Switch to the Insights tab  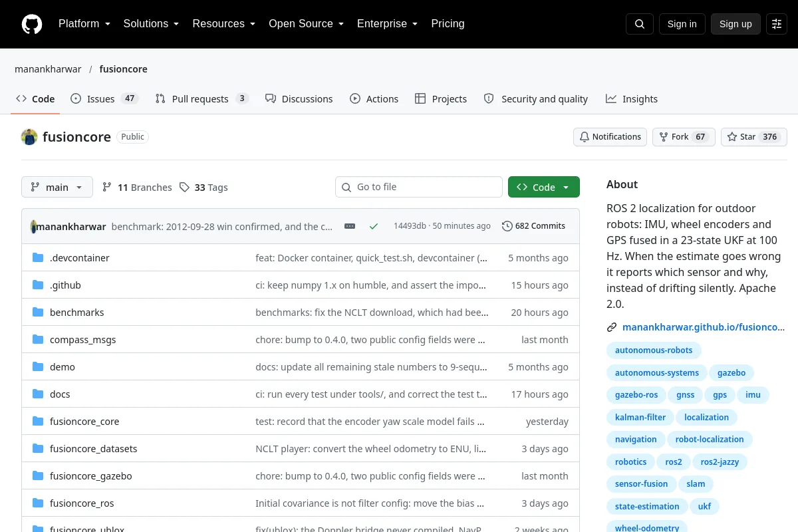pyautogui.click(x=632, y=99)
